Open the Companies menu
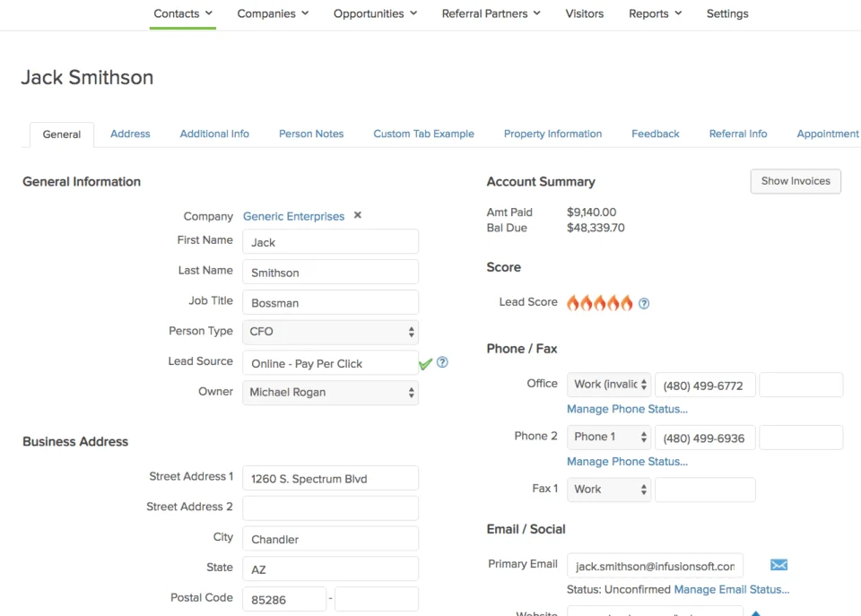861x616 pixels. point(272,13)
